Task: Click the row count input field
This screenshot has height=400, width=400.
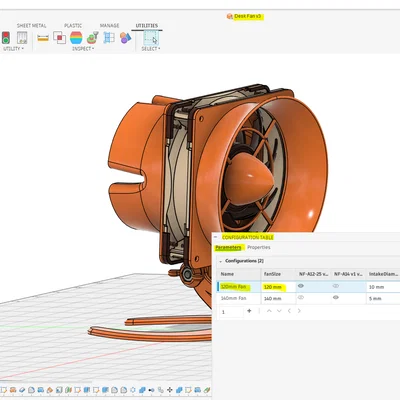Action: [232, 312]
